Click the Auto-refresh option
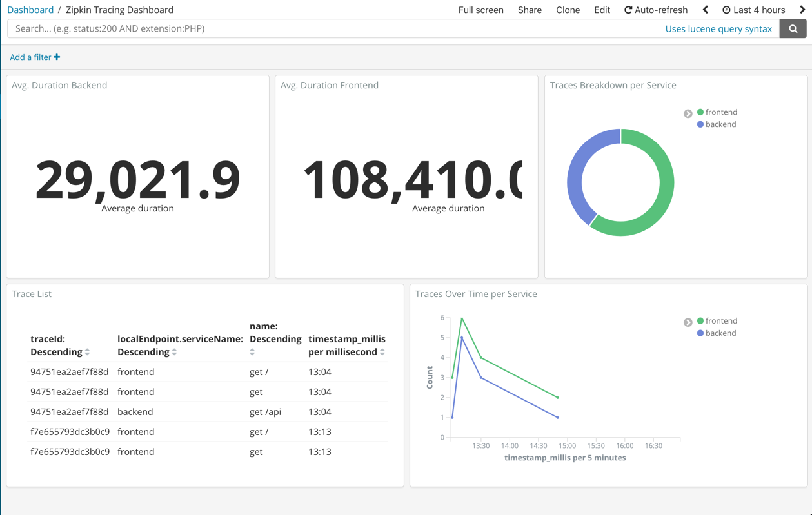Screen dimensions: 812x515 tap(656, 10)
